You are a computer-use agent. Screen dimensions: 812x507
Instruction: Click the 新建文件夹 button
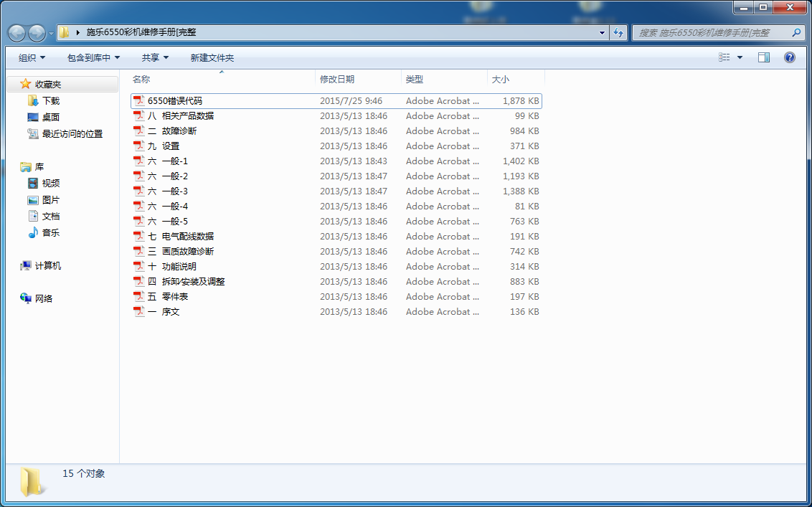[x=212, y=57]
